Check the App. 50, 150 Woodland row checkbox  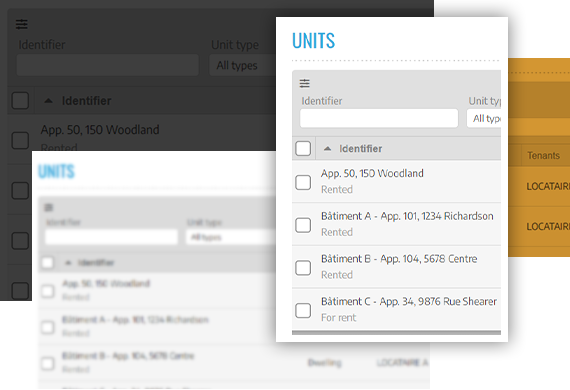tap(303, 182)
